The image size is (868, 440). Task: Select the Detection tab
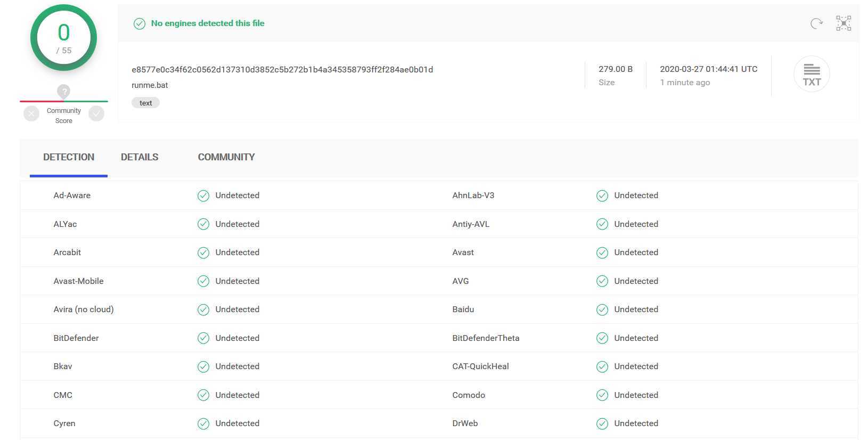[69, 157]
